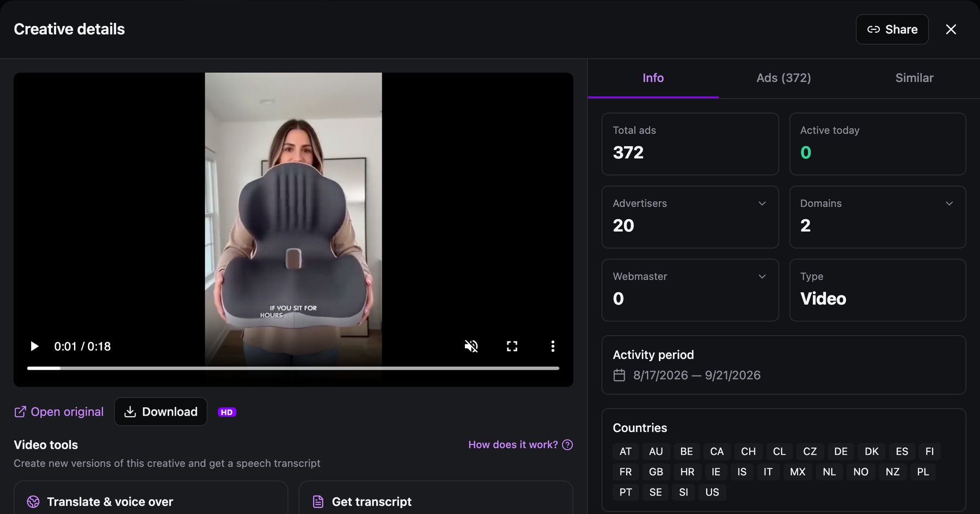980x514 pixels.
Task: Select the DK country tag
Action: (872, 451)
